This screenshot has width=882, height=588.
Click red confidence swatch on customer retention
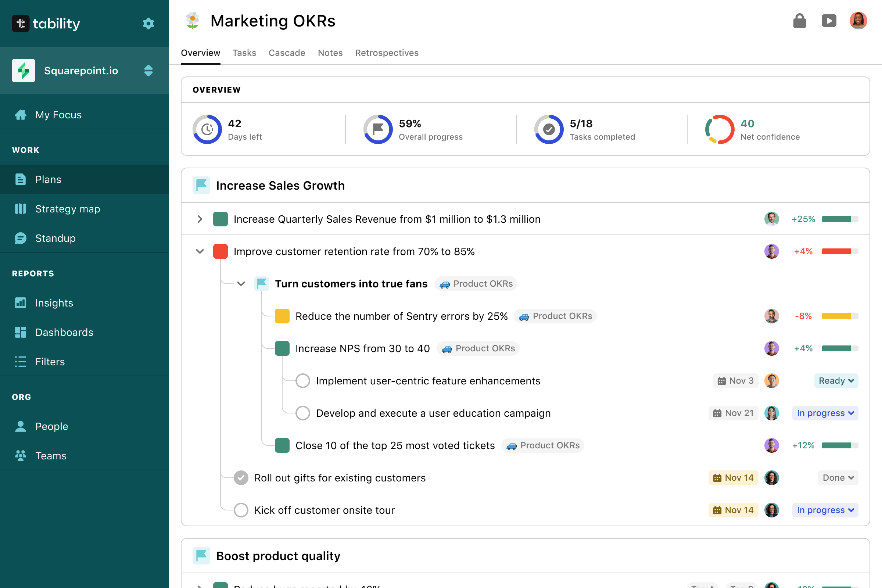220,251
